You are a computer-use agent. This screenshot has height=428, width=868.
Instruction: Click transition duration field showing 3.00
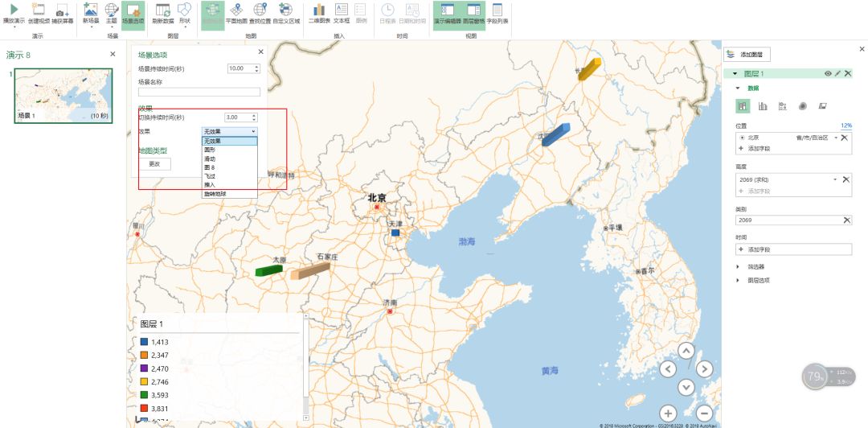(237, 117)
